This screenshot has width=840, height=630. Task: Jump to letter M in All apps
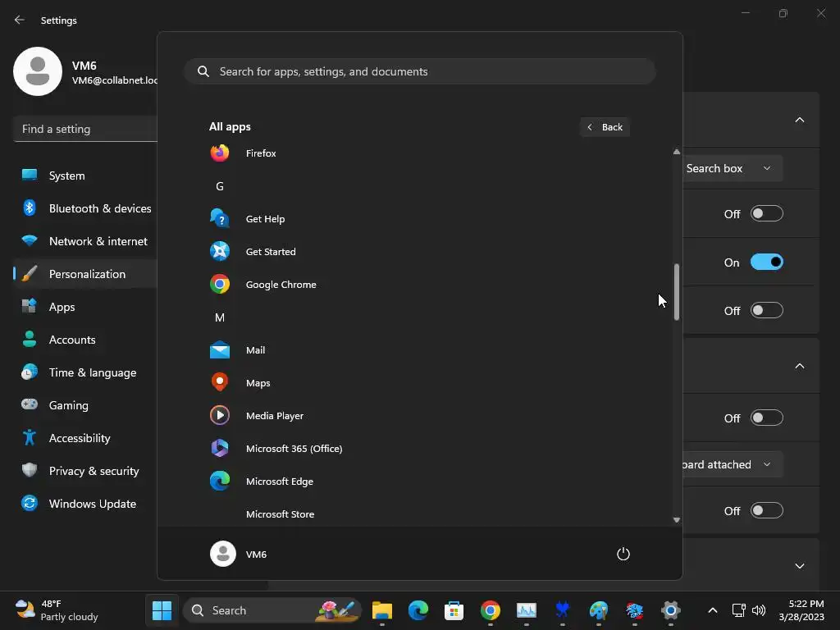(x=220, y=317)
